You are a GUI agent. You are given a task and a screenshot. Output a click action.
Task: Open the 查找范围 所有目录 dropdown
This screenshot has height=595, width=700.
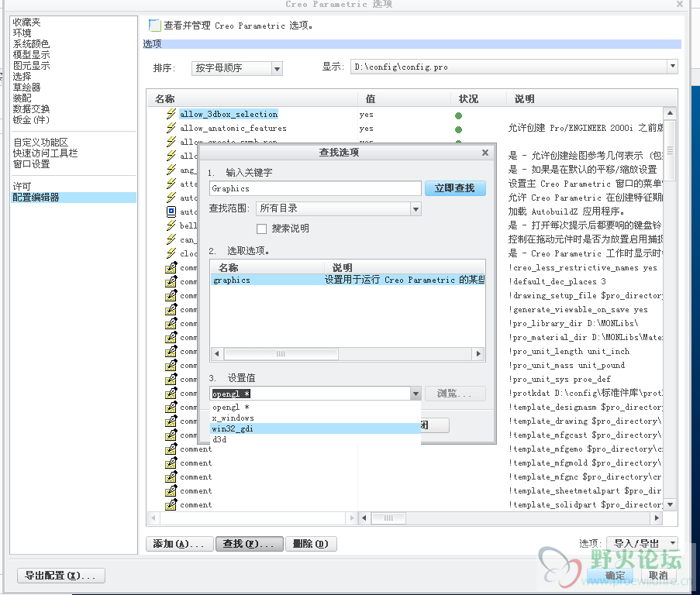[x=416, y=208]
